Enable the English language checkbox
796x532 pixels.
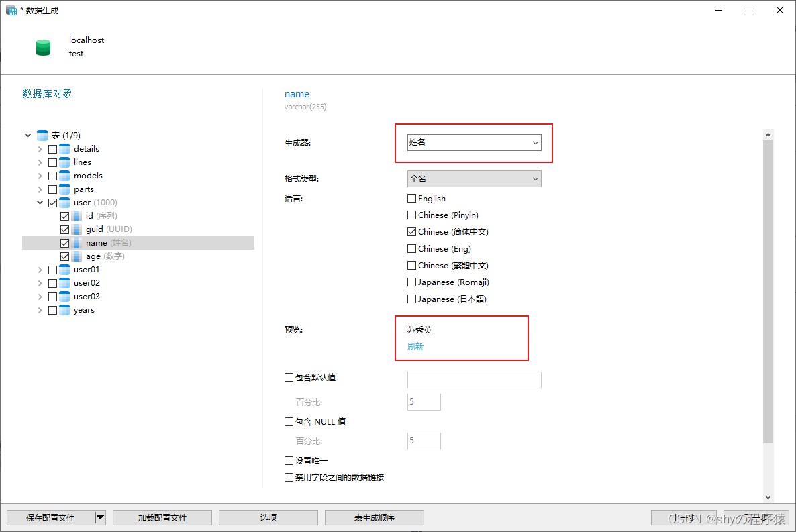click(411, 198)
